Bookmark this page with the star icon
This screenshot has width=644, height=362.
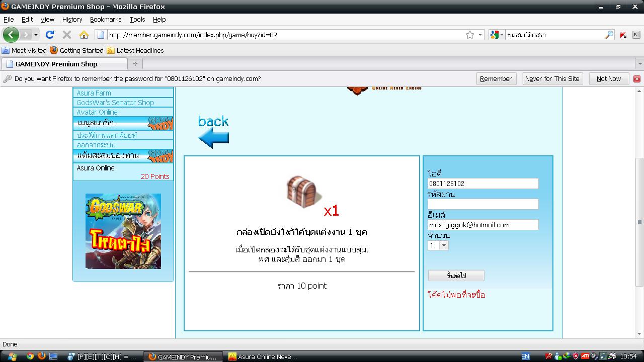click(x=470, y=35)
